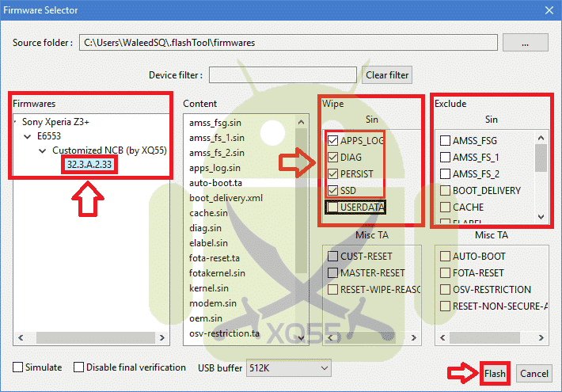Screen dimensions: 562x392
Task: Uncheck the APPS_LOG wipe checkbox
Action: [333, 141]
